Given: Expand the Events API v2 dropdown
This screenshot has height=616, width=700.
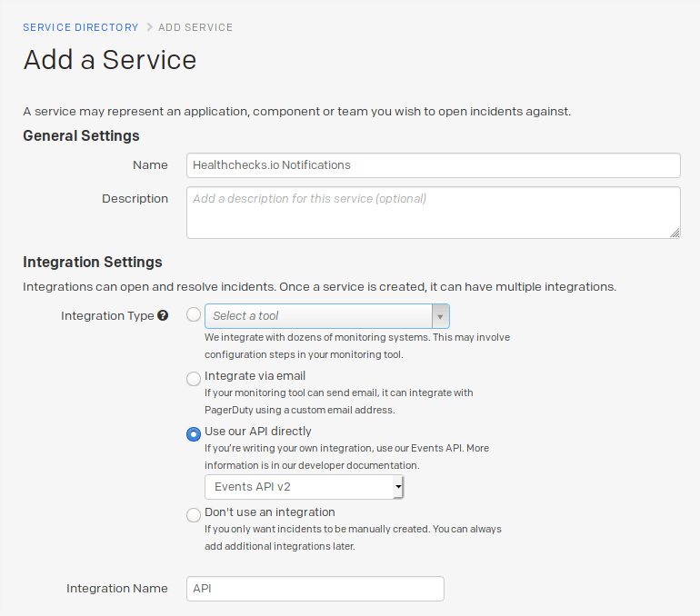Looking at the screenshot, I should [x=304, y=487].
